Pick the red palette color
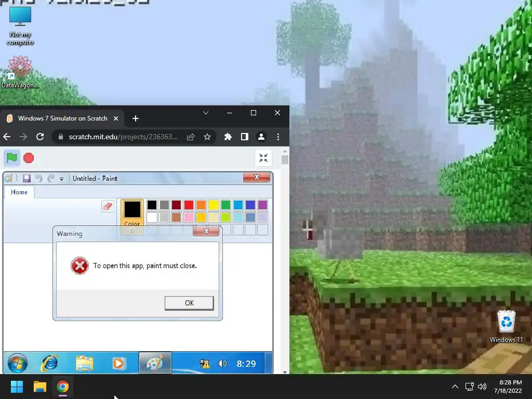The width and height of the screenshot is (532, 399). (x=189, y=205)
